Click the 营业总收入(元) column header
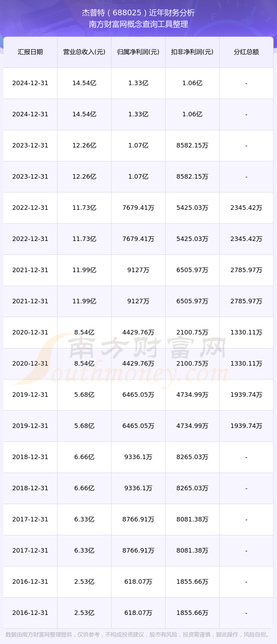Viewport: 277px width, 644px height. (x=84, y=52)
